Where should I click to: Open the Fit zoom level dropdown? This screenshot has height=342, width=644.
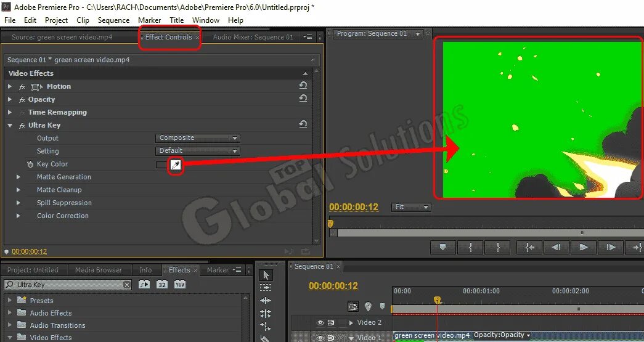(410, 207)
